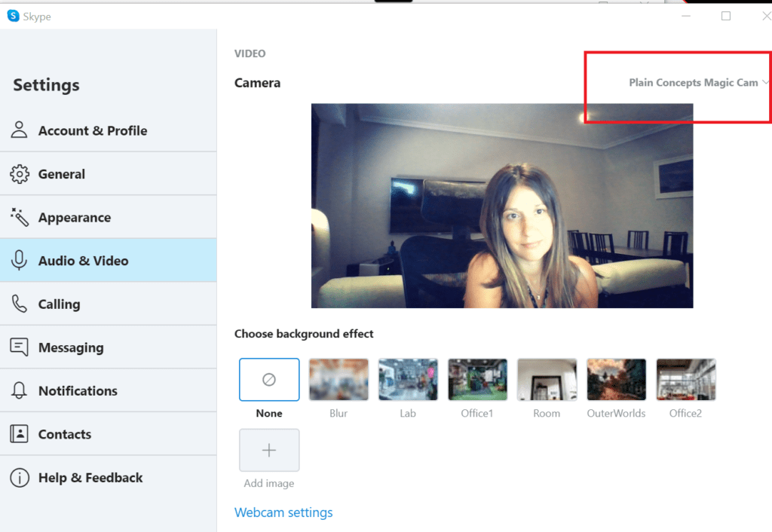Viewport: 772px width, 532px height.
Task: Select the General settings gear icon
Action: point(19,173)
